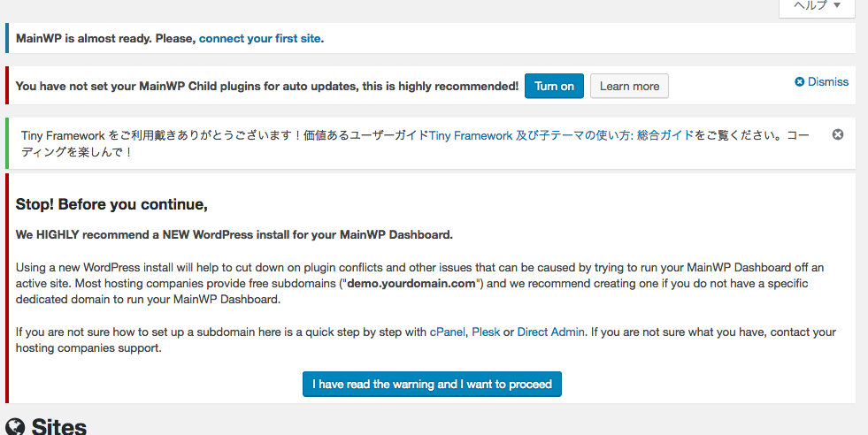Click the HIGHLY recommend NEW WordPress install line
Image resolution: width=868 pixels, height=435 pixels.
click(x=234, y=234)
